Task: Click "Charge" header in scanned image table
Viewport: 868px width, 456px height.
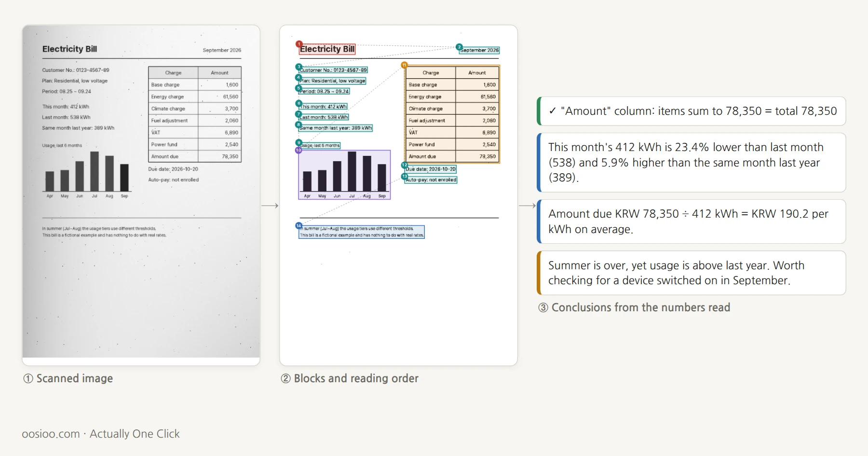Action: click(173, 73)
